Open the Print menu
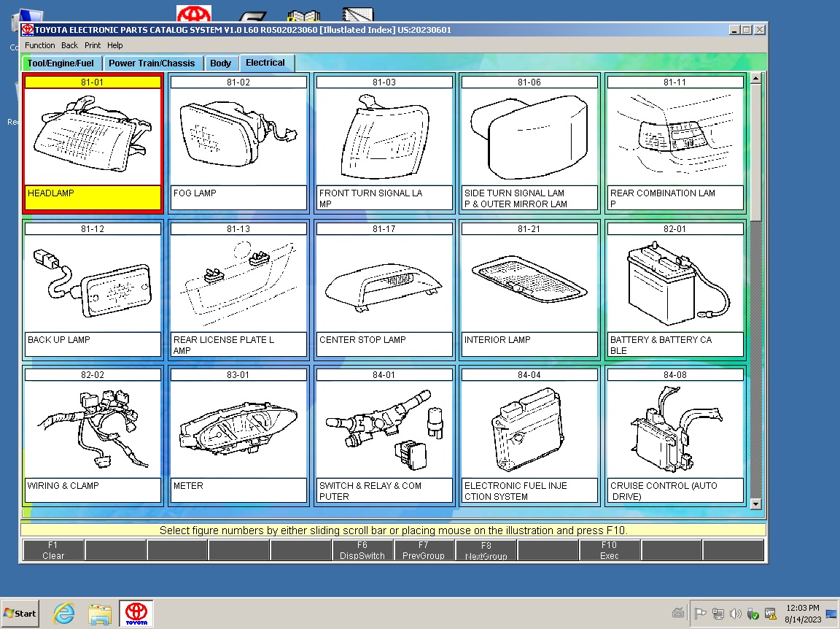This screenshot has width=840, height=629. click(92, 45)
